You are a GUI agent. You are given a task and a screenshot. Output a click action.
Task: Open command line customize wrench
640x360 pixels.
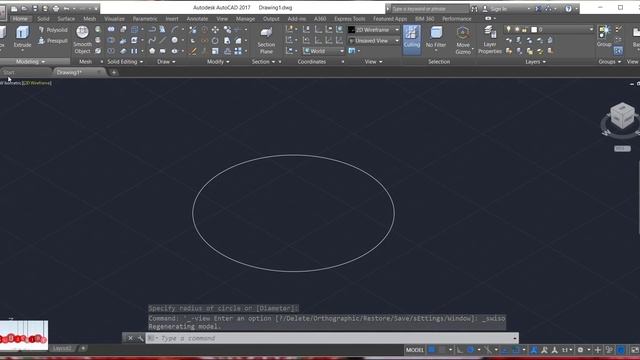click(140, 338)
